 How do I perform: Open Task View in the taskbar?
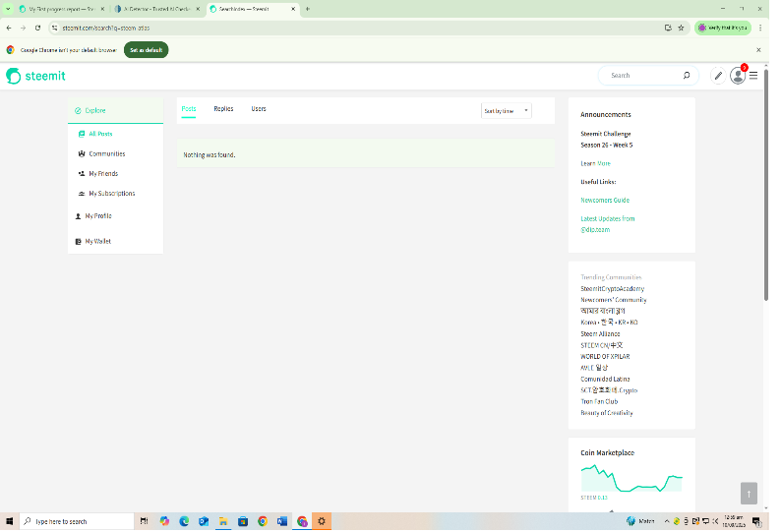pos(144,521)
